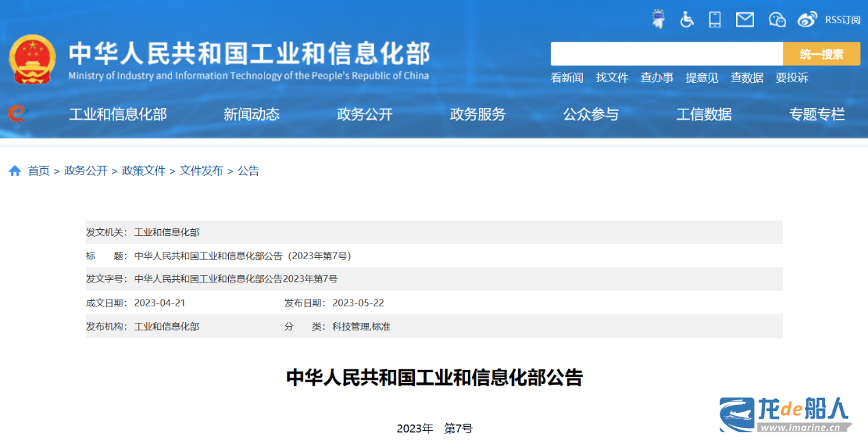Open 要投诉 complaint quick link
This screenshot has width=868, height=448.
[x=791, y=78]
